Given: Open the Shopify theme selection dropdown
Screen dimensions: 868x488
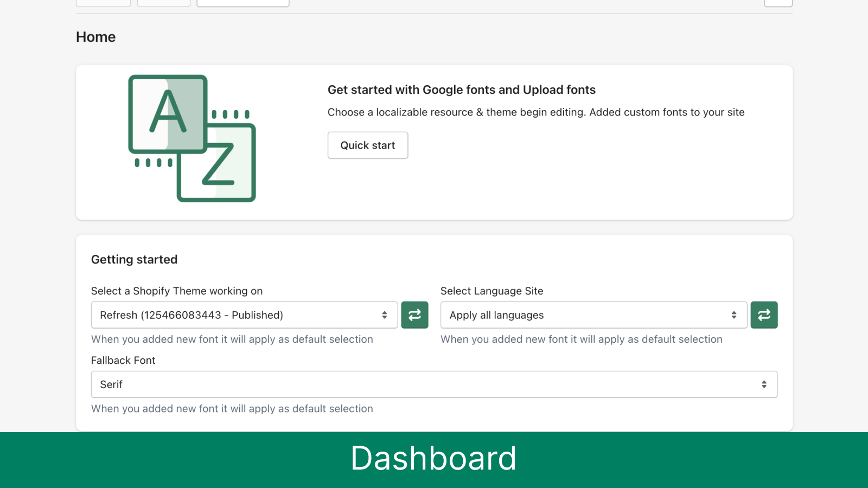Looking at the screenshot, I should click(243, 314).
